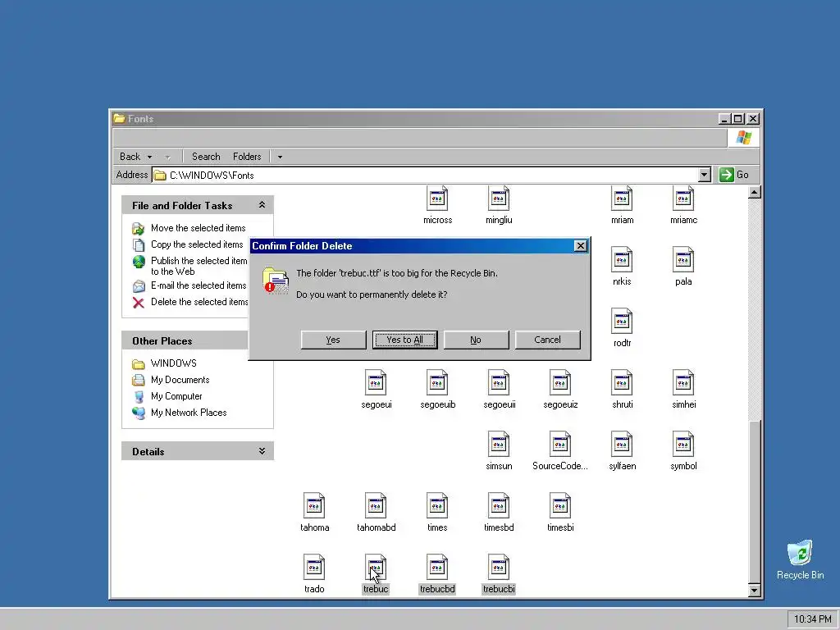
Task: Click the taskbar clock showing 10:34 PM
Action: 812,619
